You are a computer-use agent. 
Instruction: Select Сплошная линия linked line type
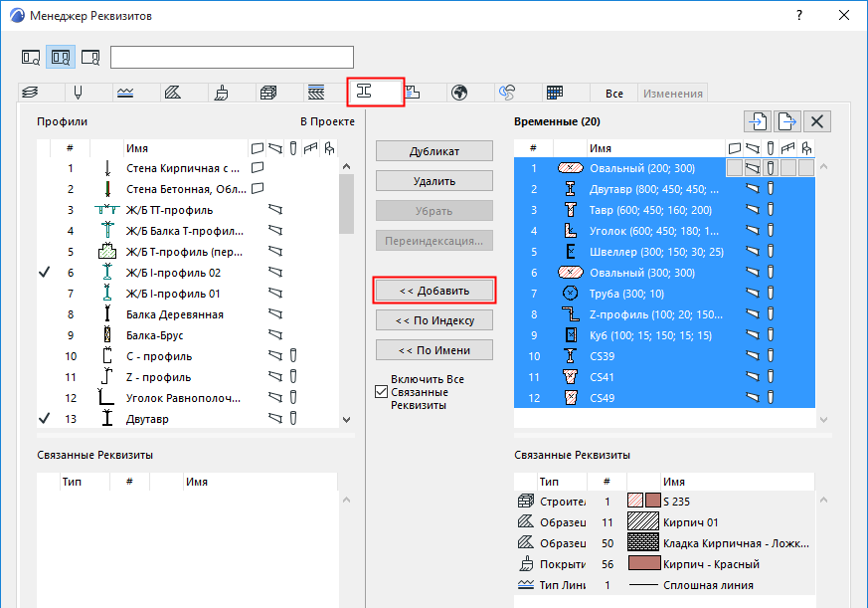[664, 585]
